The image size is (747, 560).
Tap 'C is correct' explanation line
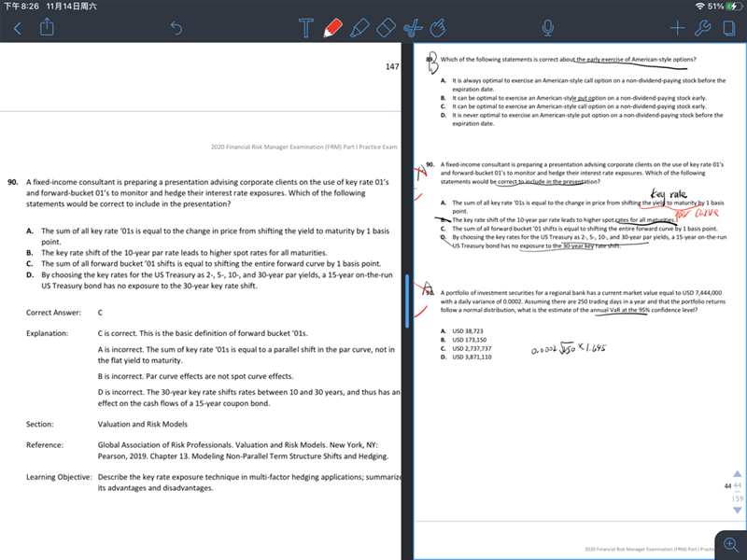coord(203,333)
